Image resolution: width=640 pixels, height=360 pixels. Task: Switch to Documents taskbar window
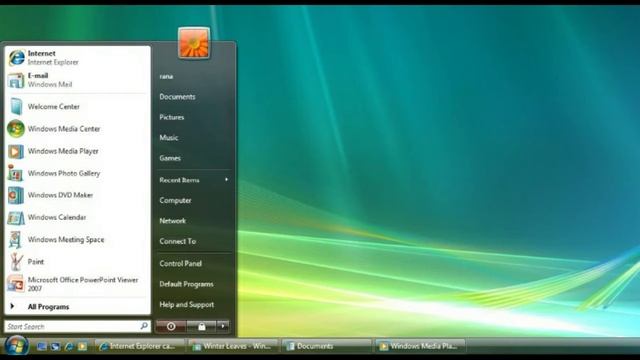click(327, 346)
